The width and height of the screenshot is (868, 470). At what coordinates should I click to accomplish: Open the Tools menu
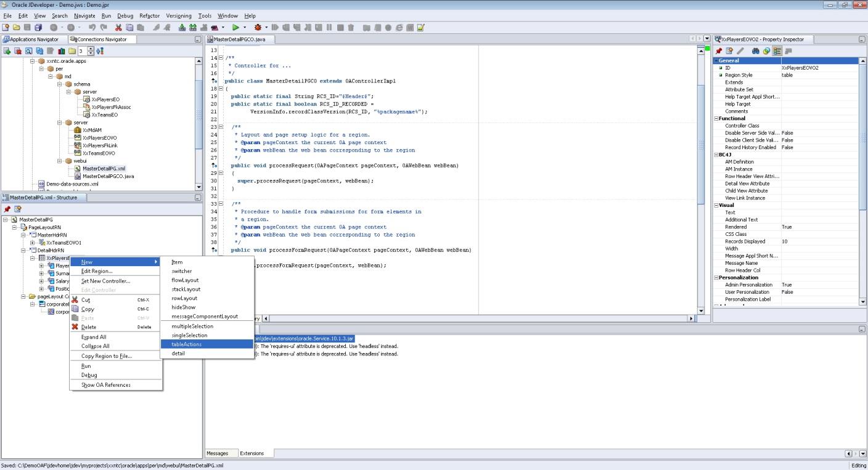pos(205,15)
